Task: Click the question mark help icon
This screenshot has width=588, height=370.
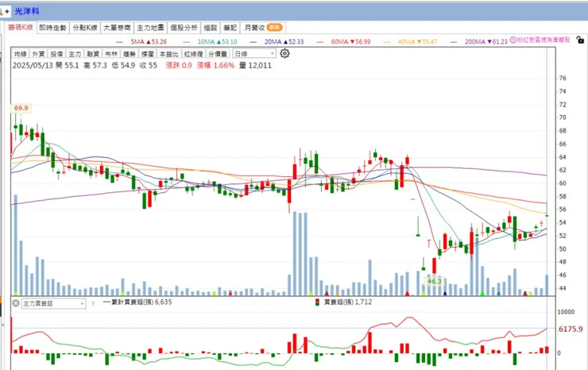Action: click(x=93, y=303)
